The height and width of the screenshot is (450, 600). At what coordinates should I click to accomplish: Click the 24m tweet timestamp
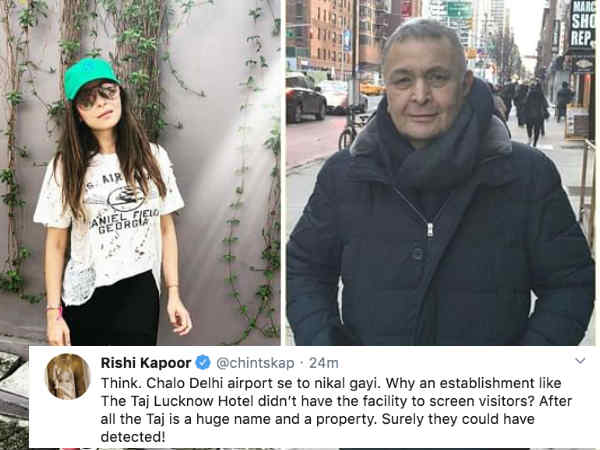click(324, 363)
